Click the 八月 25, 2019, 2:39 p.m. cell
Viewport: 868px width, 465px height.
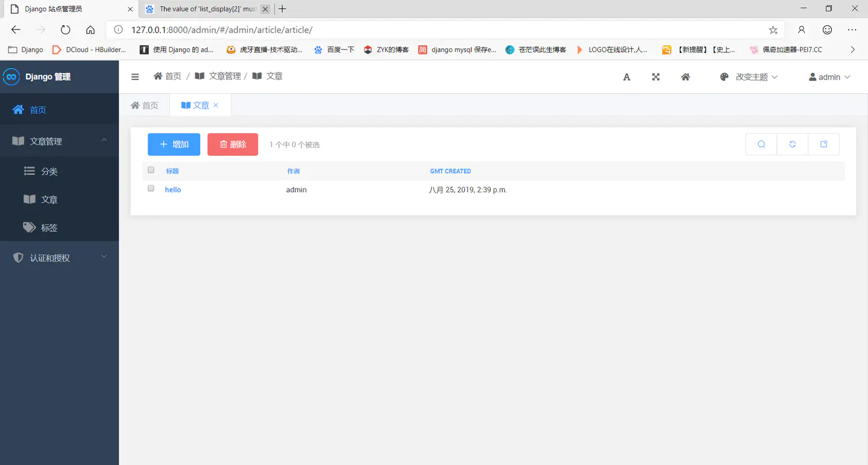tap(468, 190)
